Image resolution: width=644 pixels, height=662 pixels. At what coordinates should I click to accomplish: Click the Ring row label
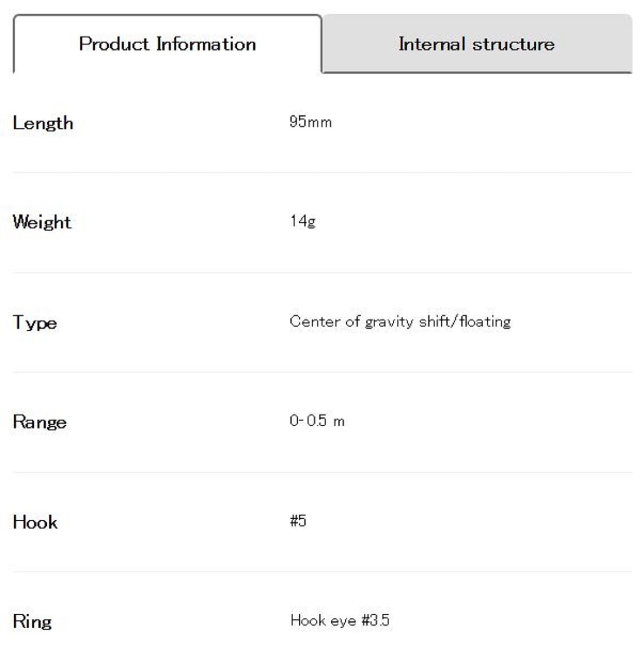coord(32,621)
